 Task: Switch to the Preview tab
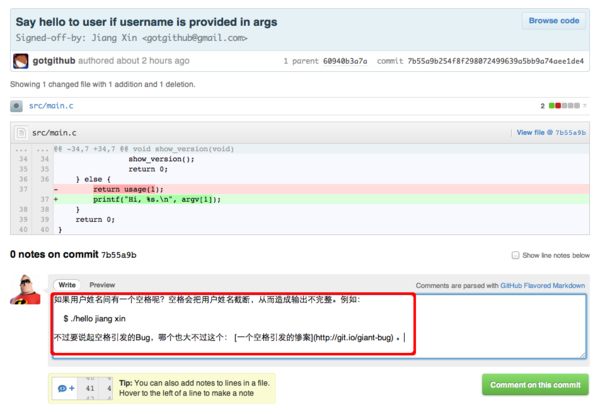point(102,285)
